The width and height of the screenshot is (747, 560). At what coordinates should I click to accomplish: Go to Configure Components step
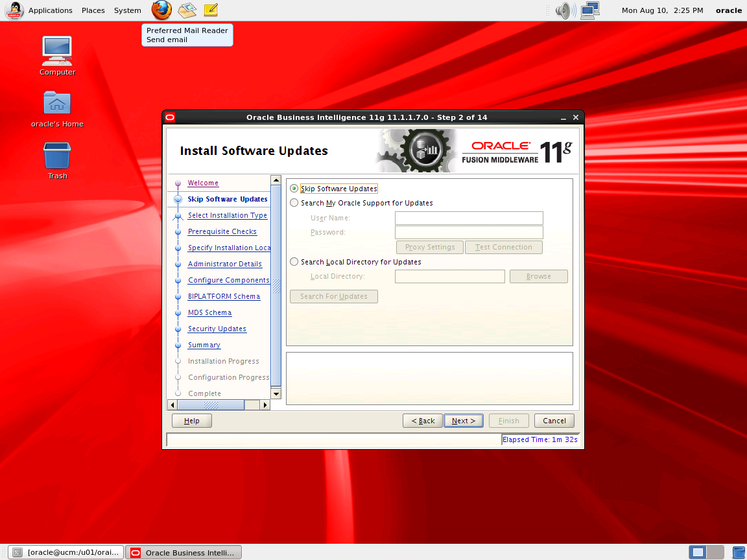[229, 280]
